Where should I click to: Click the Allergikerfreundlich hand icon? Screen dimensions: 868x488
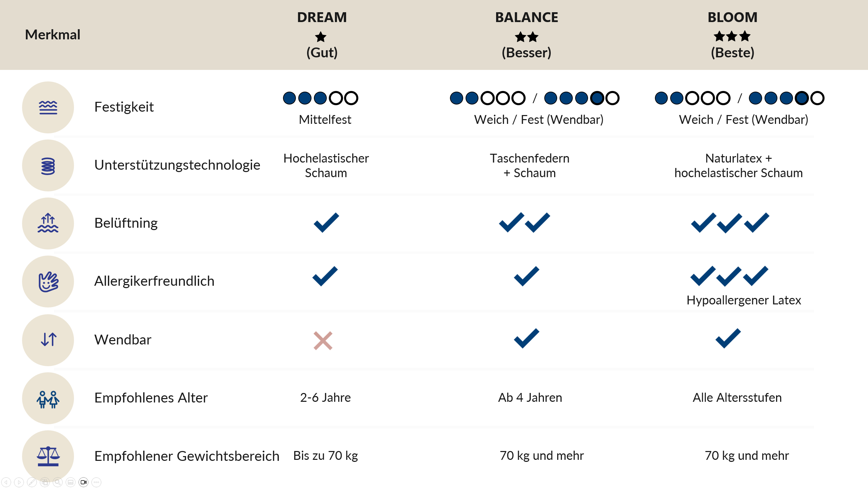click(48, 281)
